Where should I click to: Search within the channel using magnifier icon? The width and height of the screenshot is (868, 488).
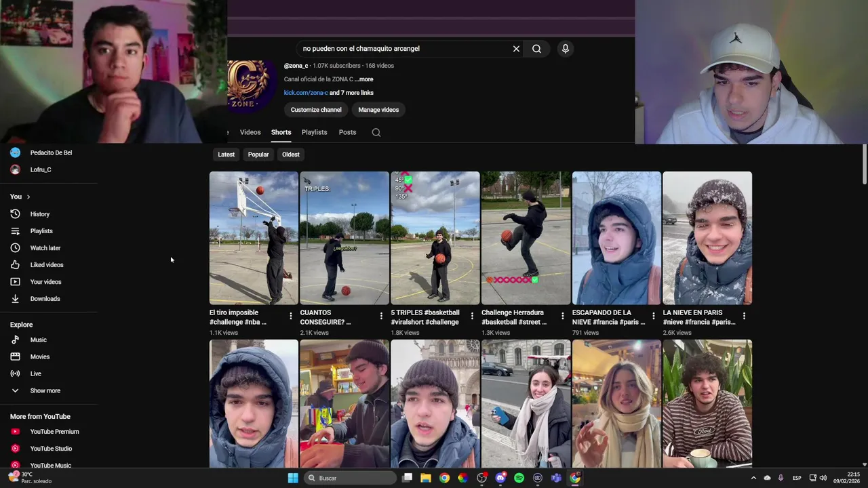pyautogui.click(x=376, y=132)
